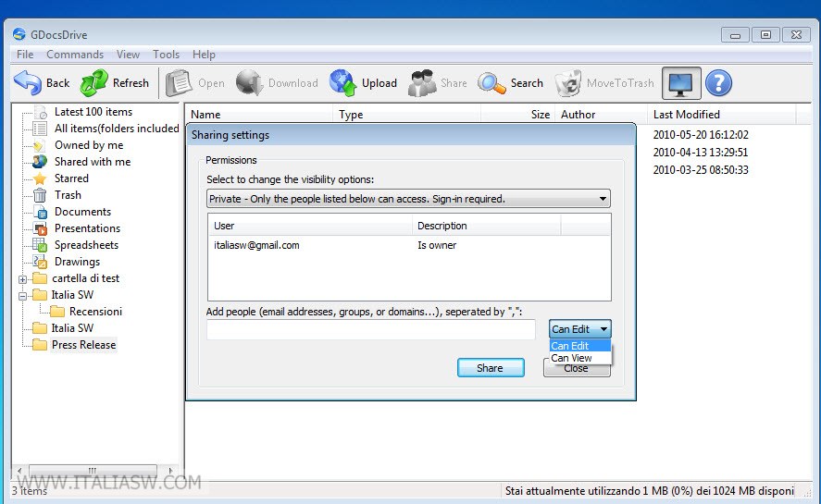Click the Recensioni folder icon
The width and height of the screenshot is (821, 504).
[x=57, y=312]
